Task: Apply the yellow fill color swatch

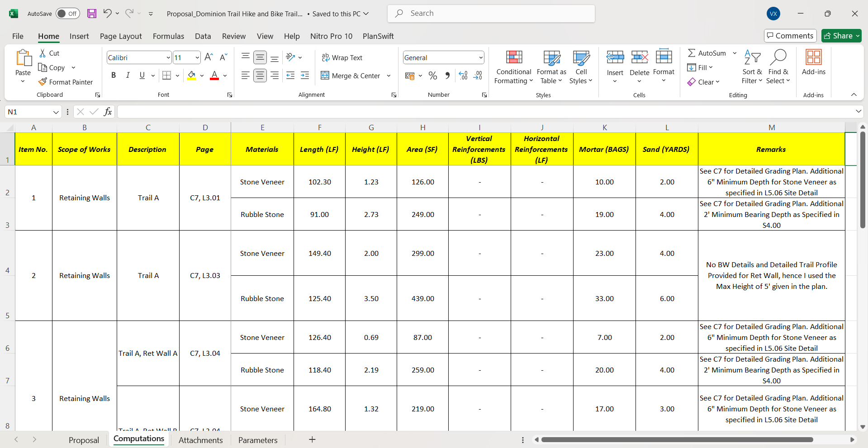Action: 191,75
